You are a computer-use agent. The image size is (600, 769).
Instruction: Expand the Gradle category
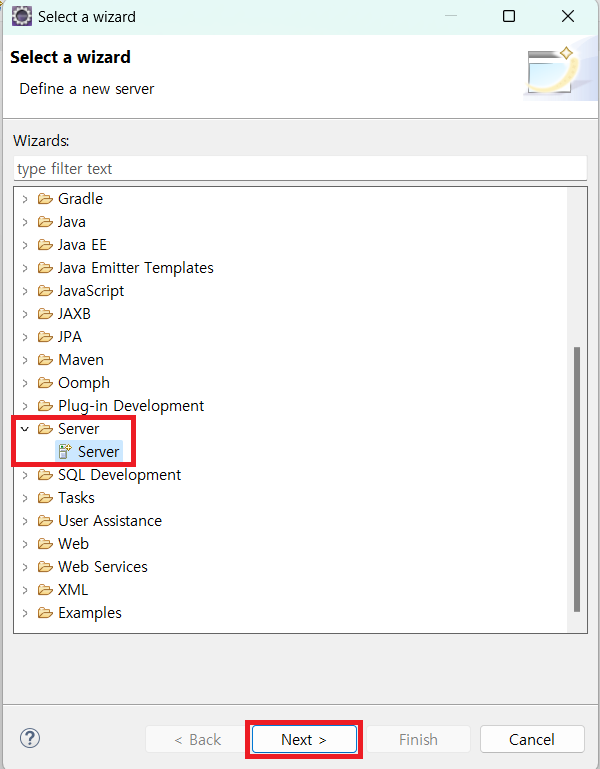(25, 199)
